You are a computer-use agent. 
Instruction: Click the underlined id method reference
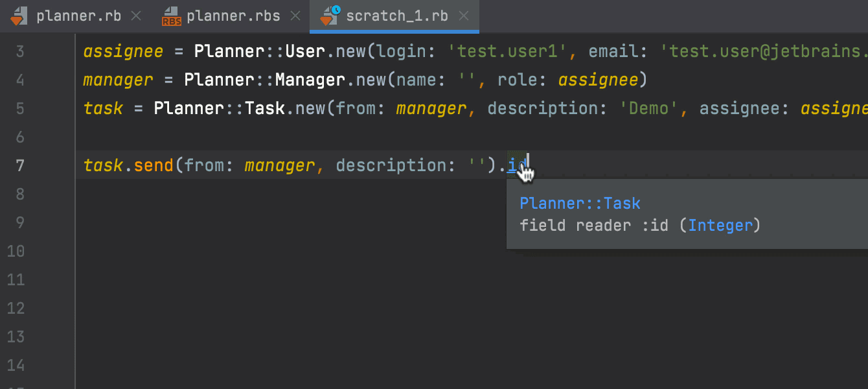click(x=517, y=165)
